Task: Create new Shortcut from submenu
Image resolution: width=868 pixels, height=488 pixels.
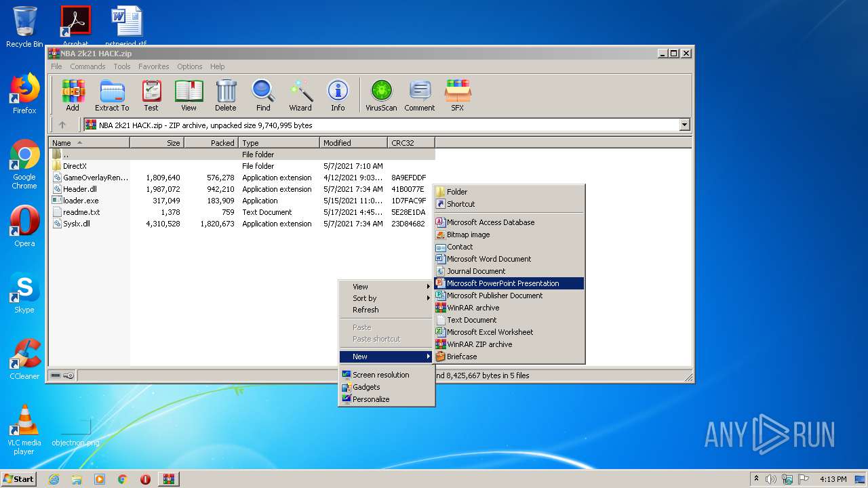Action: pos(509,204)
